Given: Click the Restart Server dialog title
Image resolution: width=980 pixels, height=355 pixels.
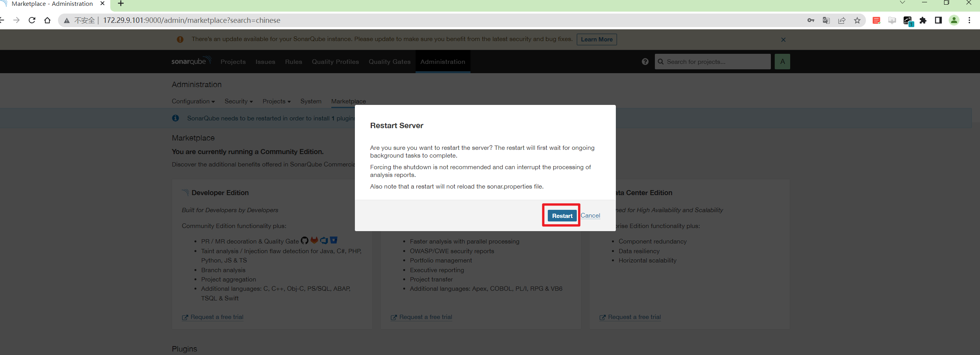Looking at the screenshot, I should (397, 125).
